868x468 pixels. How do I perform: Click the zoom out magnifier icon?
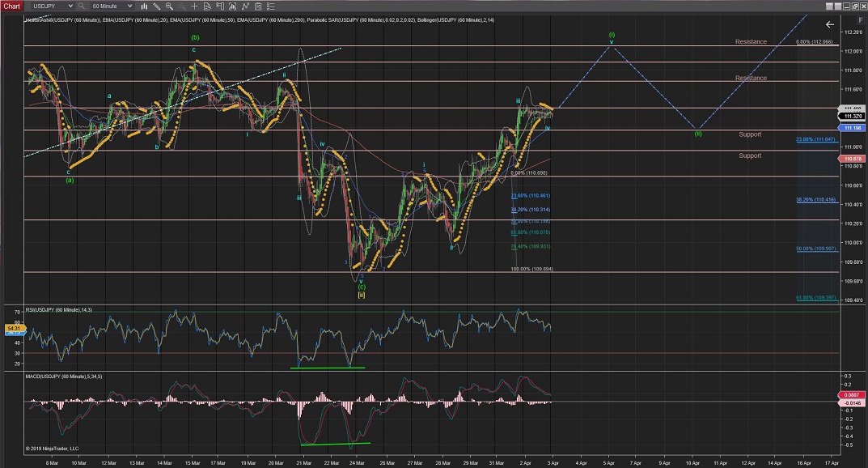[181, 6]
